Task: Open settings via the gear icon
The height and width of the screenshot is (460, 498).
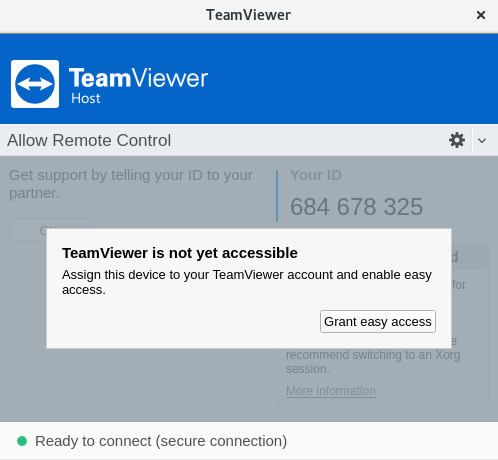Action: (457, 140)
